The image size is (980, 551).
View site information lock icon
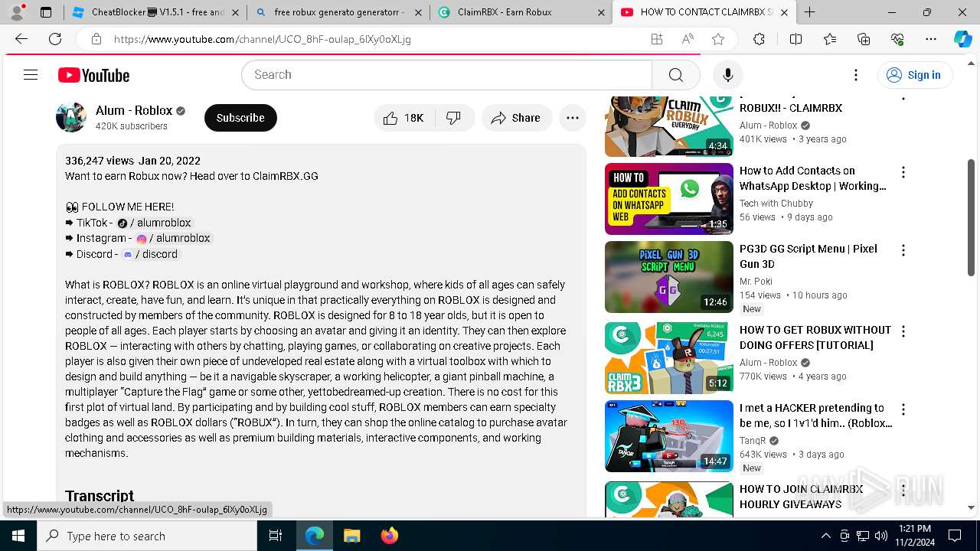click(x=96, y=39)
